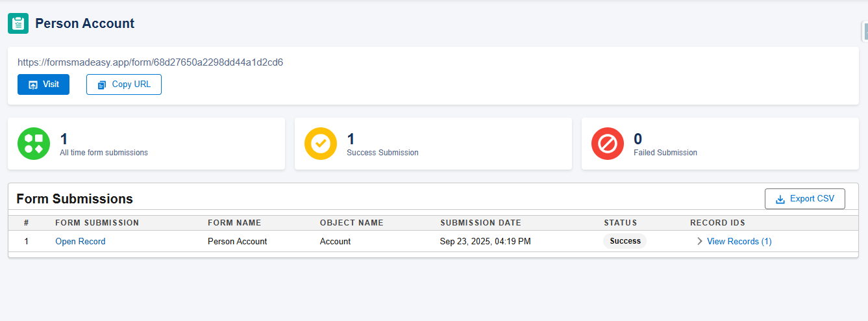Click the partially hidden button at right edge
Image resolution: width=868 pixels, height=321 pixels.
click(x=865, y=31)
